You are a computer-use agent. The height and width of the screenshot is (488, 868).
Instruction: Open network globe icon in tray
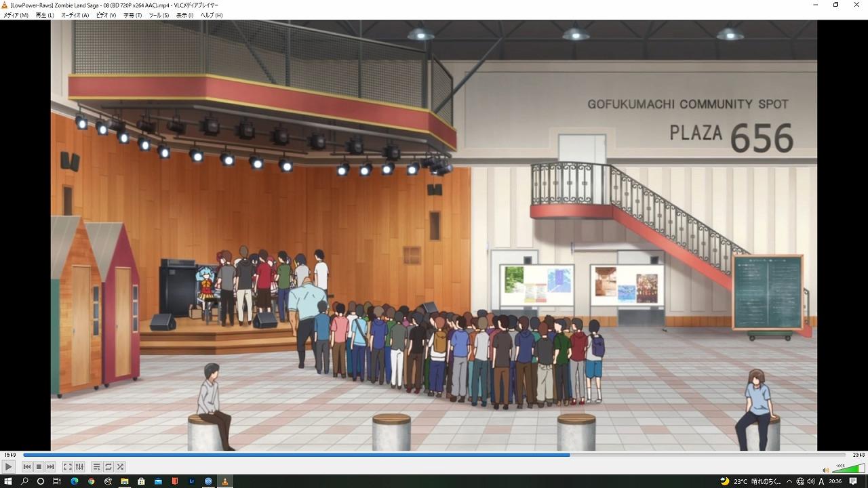pyautogui.click(x=800, y=481)
